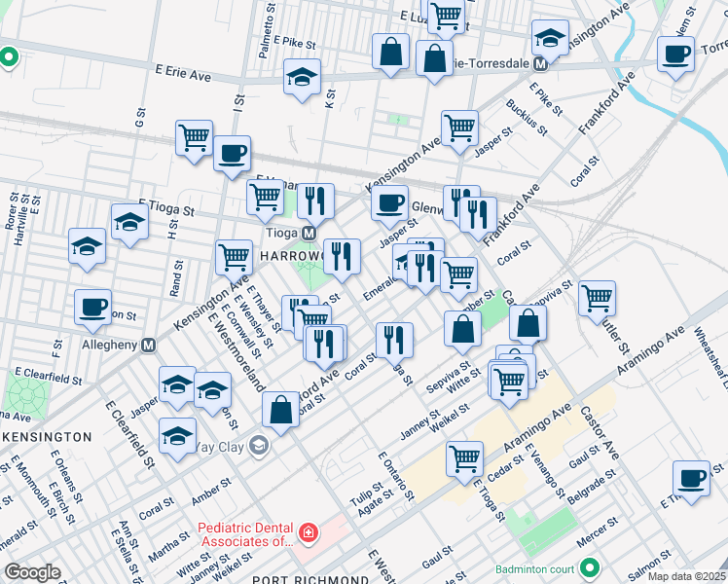Viewport: 728px width, 584px height.
Task: Select the Allegheny metro station icon
Action: pos(149,346)
